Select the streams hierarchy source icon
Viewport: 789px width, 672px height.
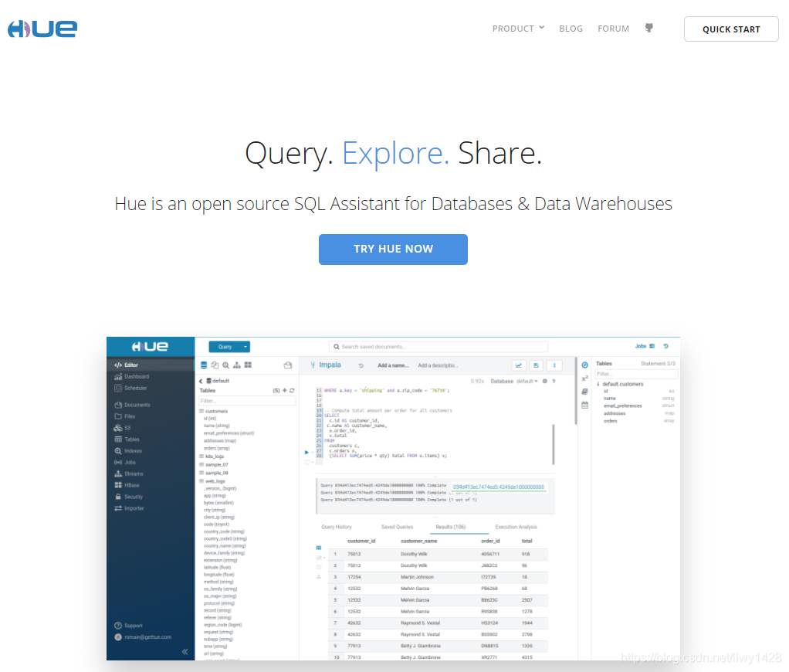[x=237, y=365]
